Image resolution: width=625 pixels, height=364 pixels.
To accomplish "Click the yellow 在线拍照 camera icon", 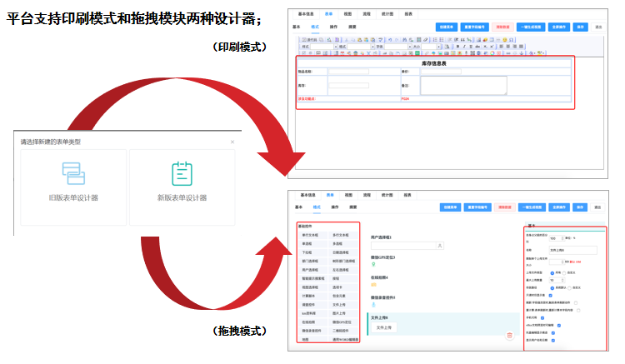I will pyautogui.click(x=374, y=285).
